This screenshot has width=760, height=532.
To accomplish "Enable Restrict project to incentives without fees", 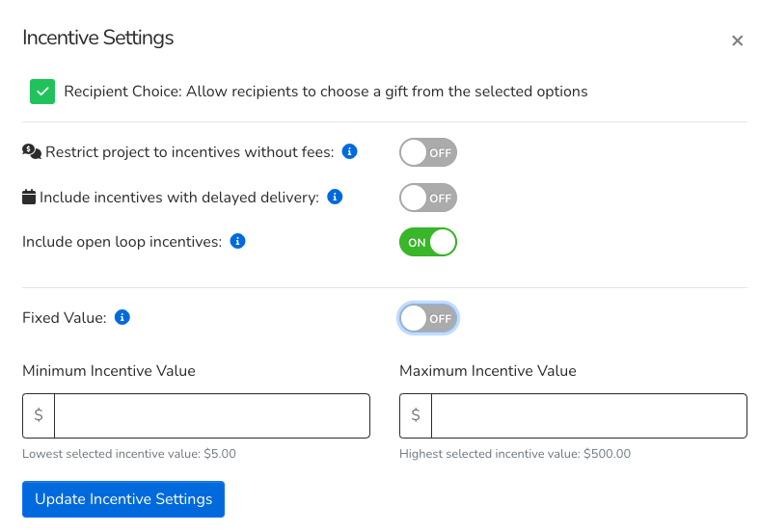I will pyautogui.click(x=427, y=152).
